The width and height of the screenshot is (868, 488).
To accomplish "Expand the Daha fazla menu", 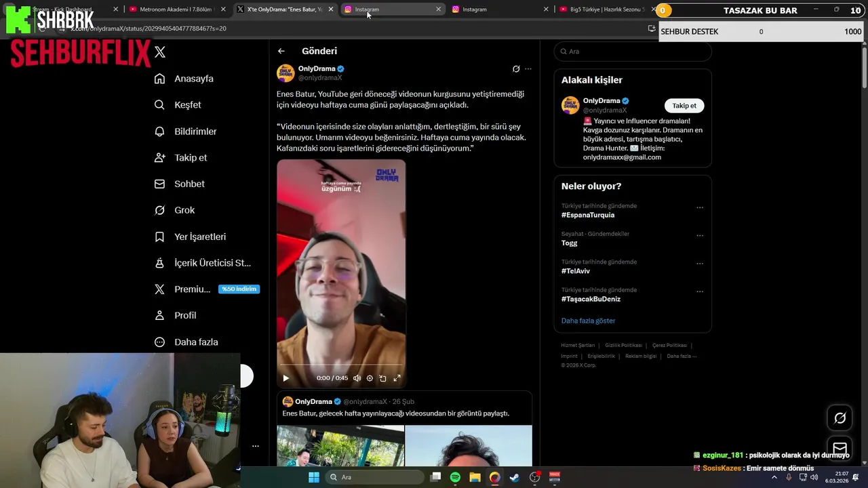I will (x=186, y=342).
